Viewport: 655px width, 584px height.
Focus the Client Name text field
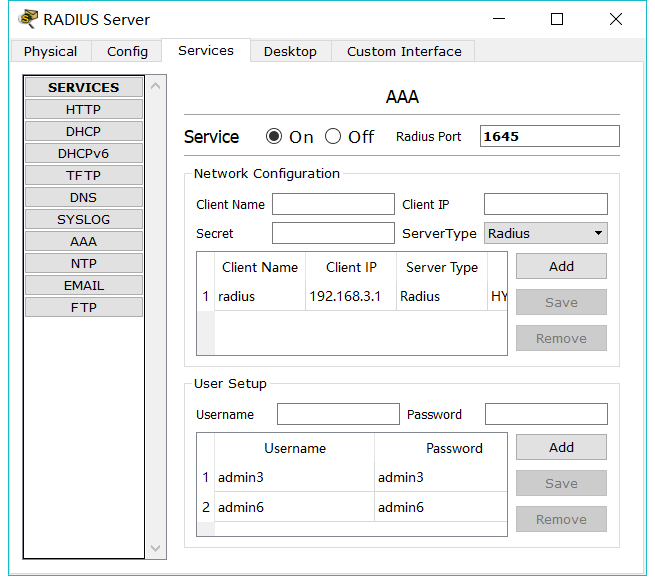[x=333, y=205]
